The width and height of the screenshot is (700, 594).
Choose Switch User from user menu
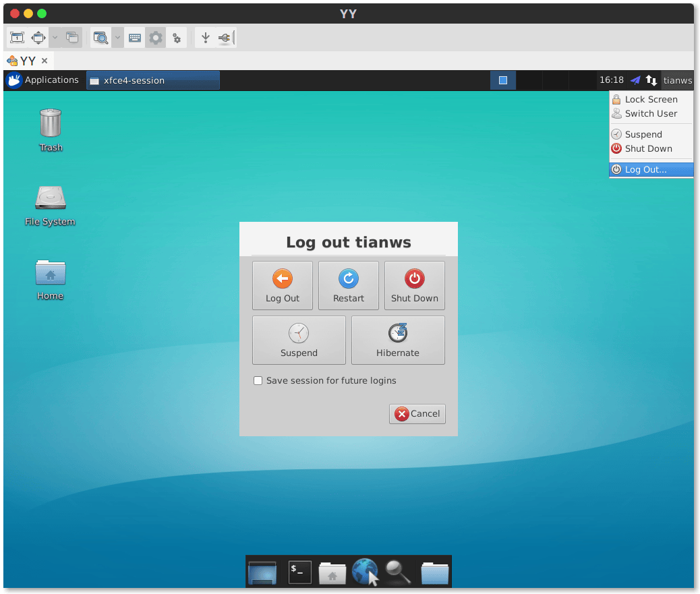coord(651,113)
